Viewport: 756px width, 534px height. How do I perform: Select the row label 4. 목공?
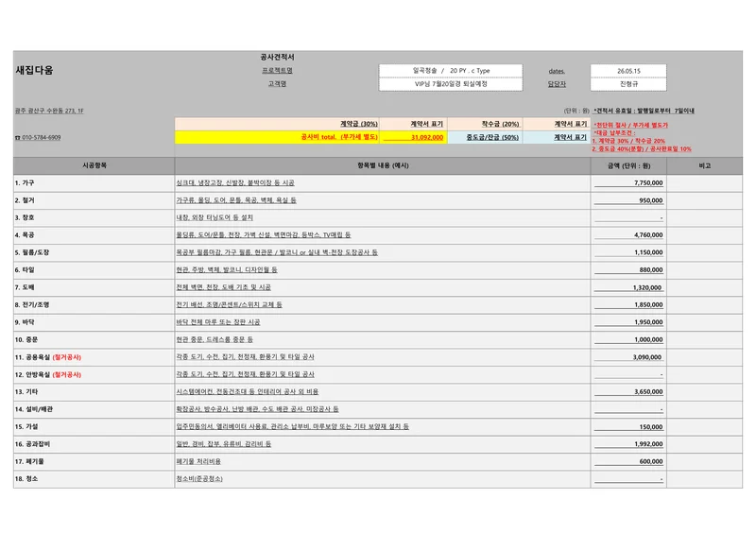coord(25,235)
